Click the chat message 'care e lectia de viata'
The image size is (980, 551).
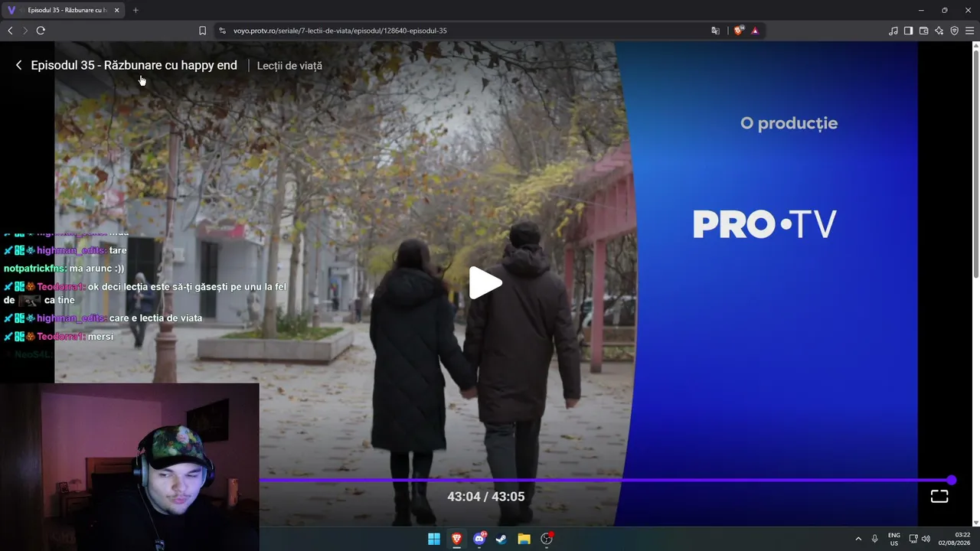coord(155,318)
